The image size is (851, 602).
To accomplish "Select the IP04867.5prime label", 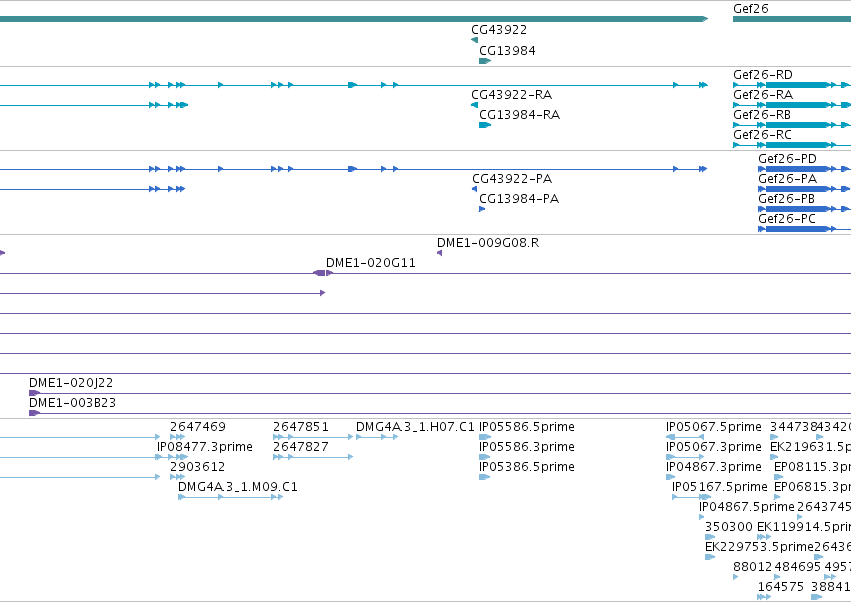I will pos(747,508).
